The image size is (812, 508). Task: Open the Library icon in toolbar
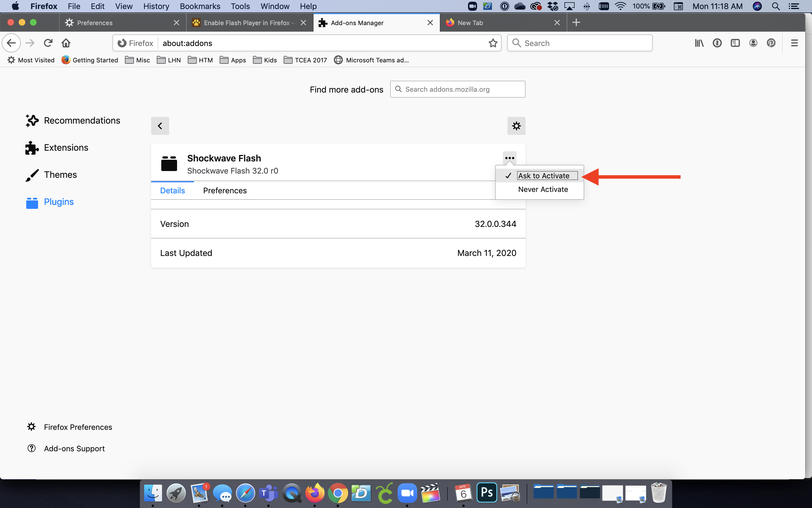[x=699, y=43]
